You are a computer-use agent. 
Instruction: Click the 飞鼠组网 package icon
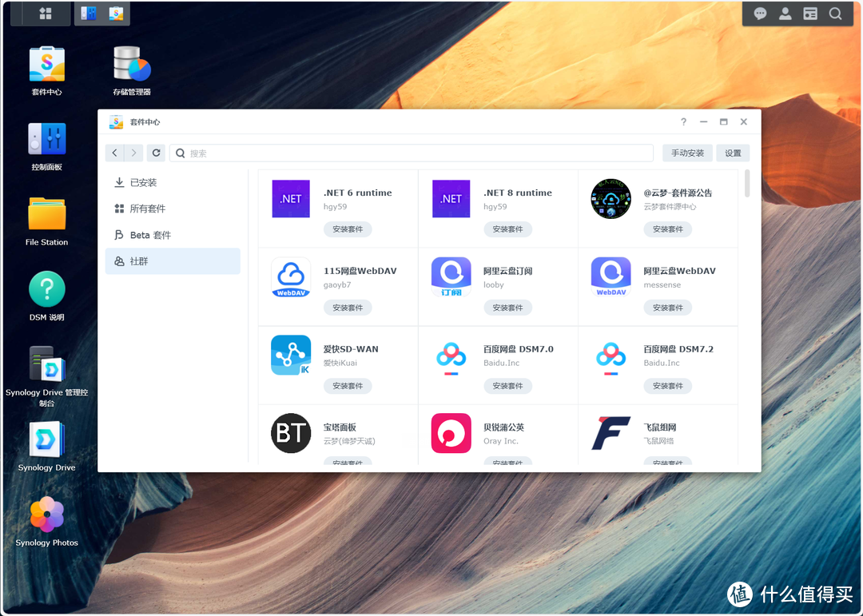(611, 433)
